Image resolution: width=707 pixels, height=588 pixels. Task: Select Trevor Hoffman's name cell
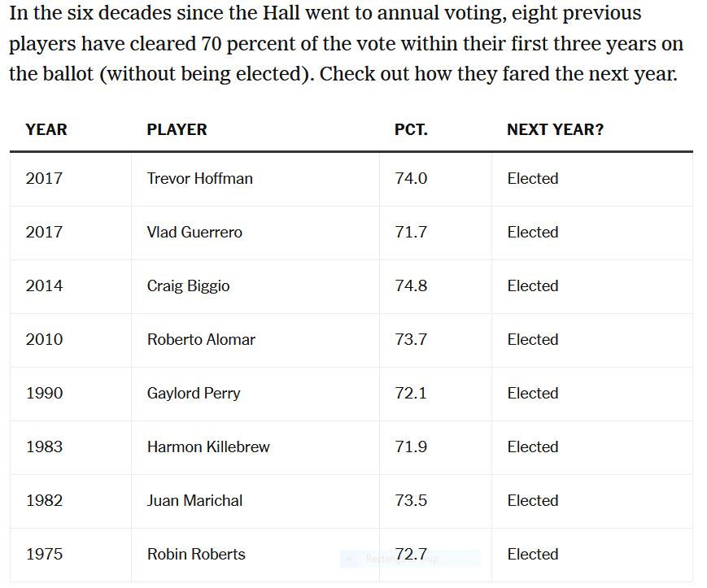point(199,178)
